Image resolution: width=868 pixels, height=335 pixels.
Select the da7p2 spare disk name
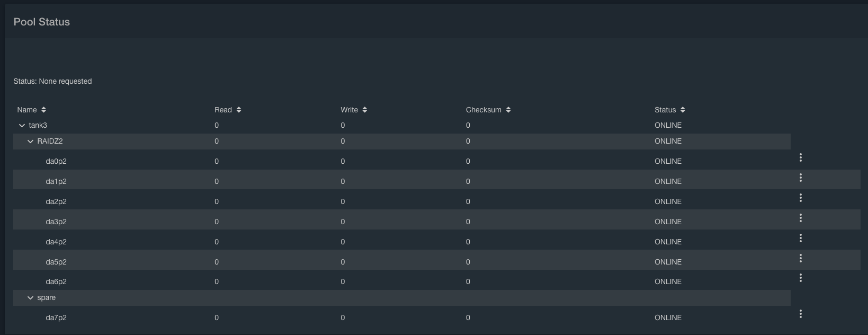click(x=56, y=318)
